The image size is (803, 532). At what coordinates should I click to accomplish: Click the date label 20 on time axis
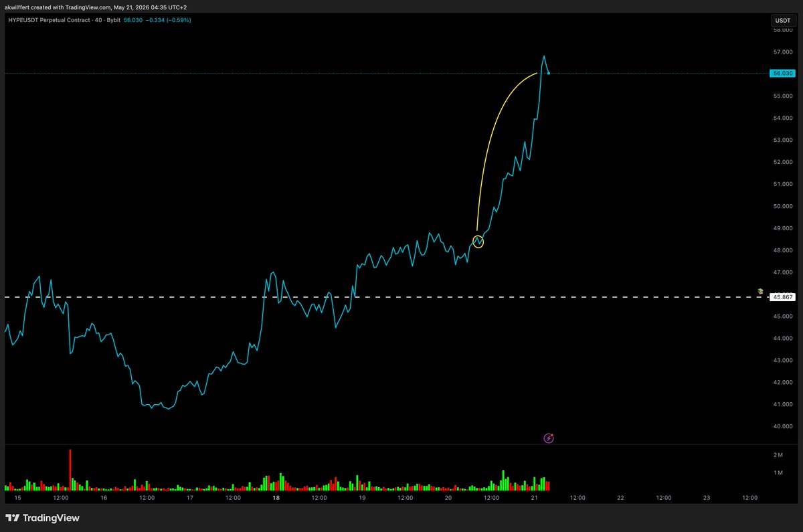click(448, 498)
